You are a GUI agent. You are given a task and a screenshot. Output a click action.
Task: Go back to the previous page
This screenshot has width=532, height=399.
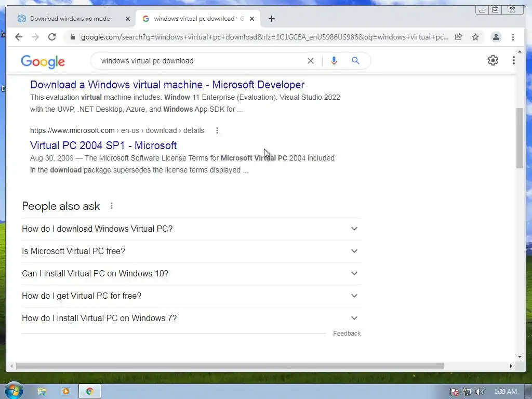click(19, 37)
